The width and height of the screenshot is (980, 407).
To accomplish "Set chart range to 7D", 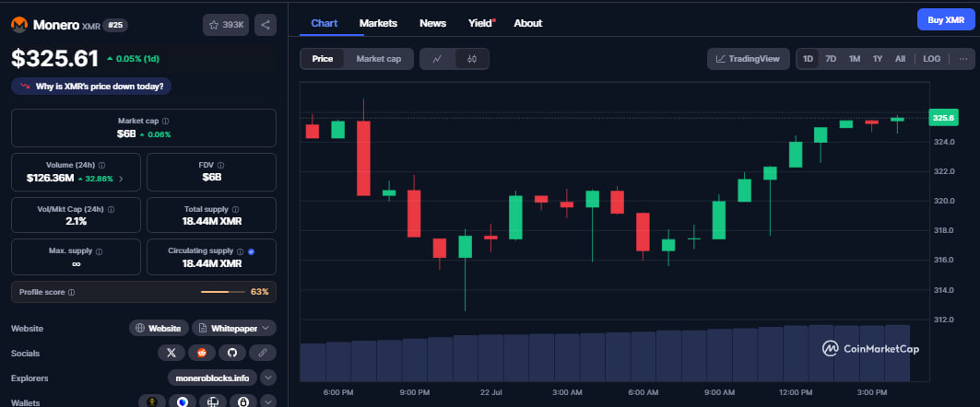I will tap(831, 59).
